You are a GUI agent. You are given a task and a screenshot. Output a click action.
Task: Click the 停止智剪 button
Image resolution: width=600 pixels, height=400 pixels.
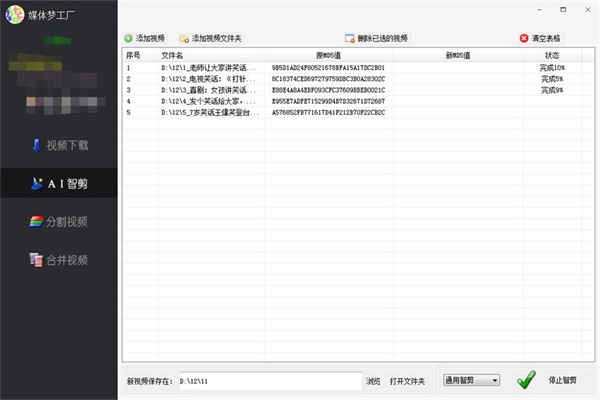(x=562, y=380)
